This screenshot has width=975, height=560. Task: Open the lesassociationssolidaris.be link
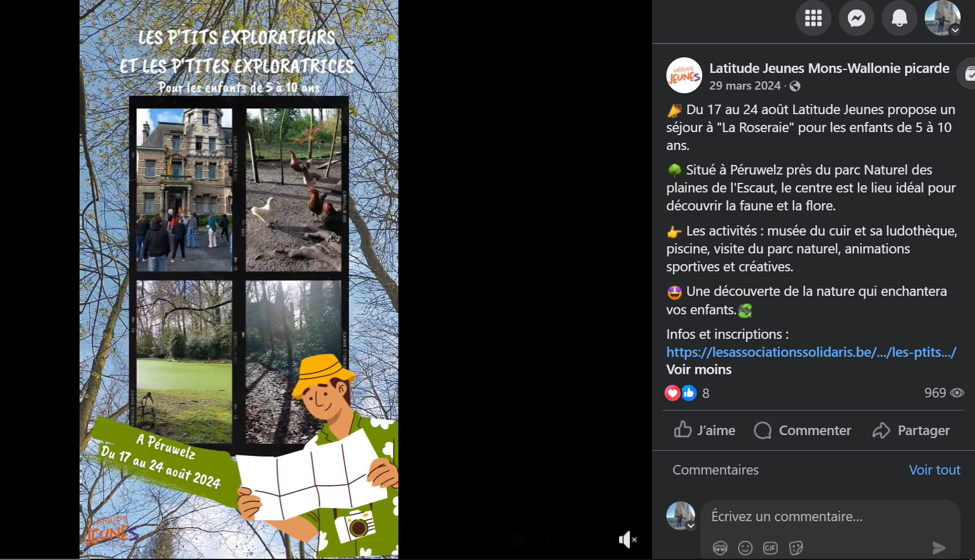(x=811, y=352)
